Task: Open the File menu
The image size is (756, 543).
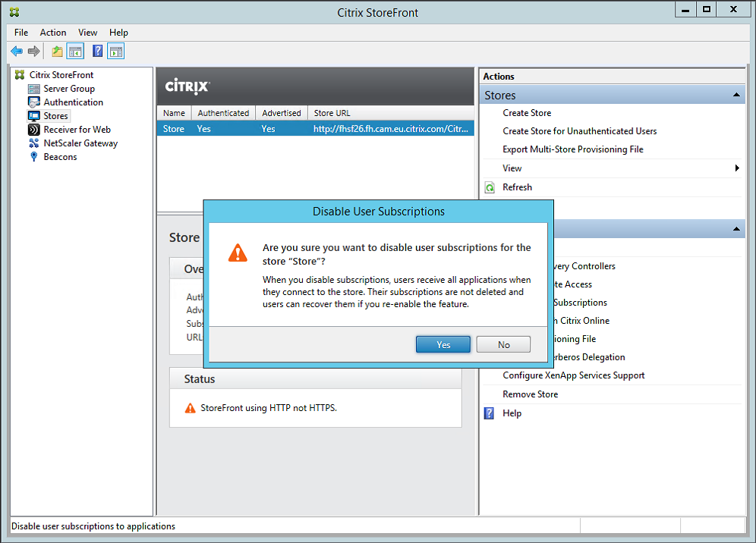Action: 21,33
